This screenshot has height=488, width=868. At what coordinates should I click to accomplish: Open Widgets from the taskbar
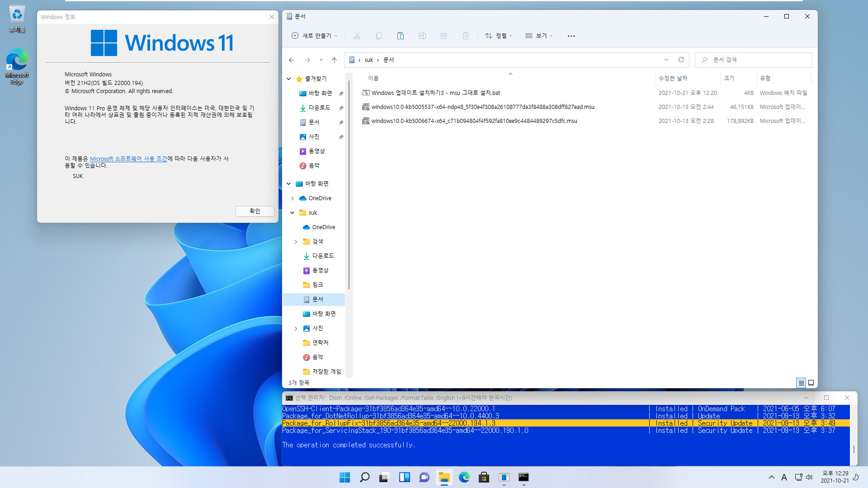click(x=404, y=477)
